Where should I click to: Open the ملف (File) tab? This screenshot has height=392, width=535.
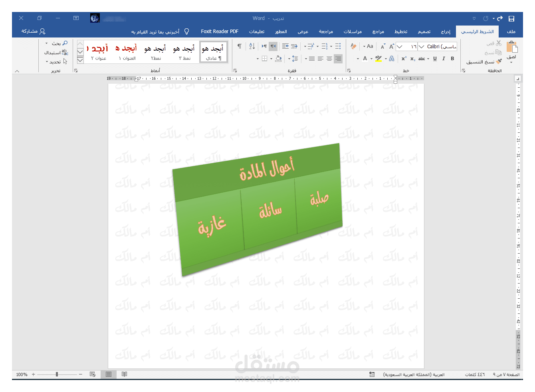[511, 32]
